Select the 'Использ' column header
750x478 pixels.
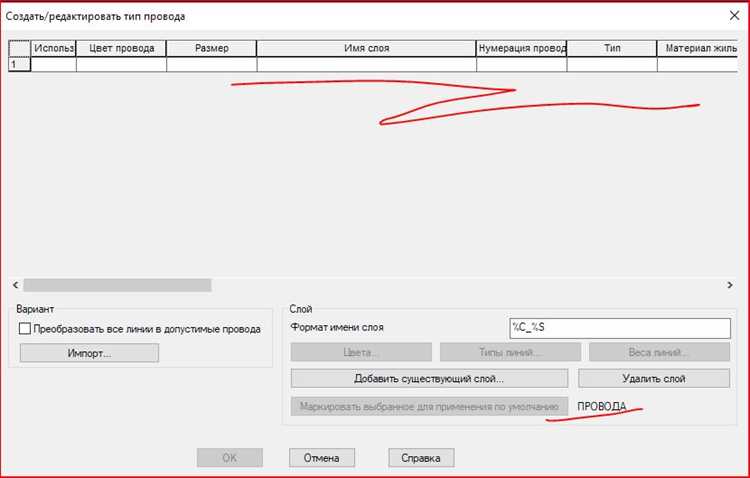(x=54, y=48)
